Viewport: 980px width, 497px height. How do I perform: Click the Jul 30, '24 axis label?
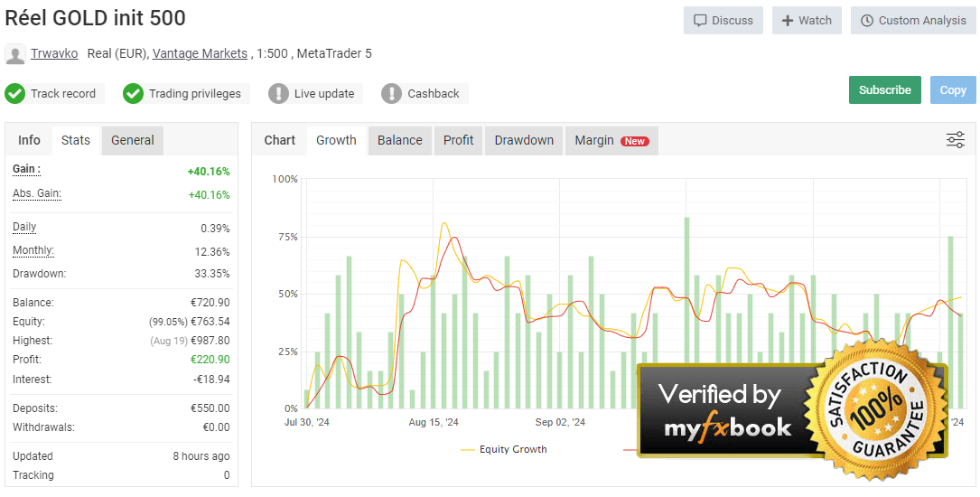(x=306, y=423)
